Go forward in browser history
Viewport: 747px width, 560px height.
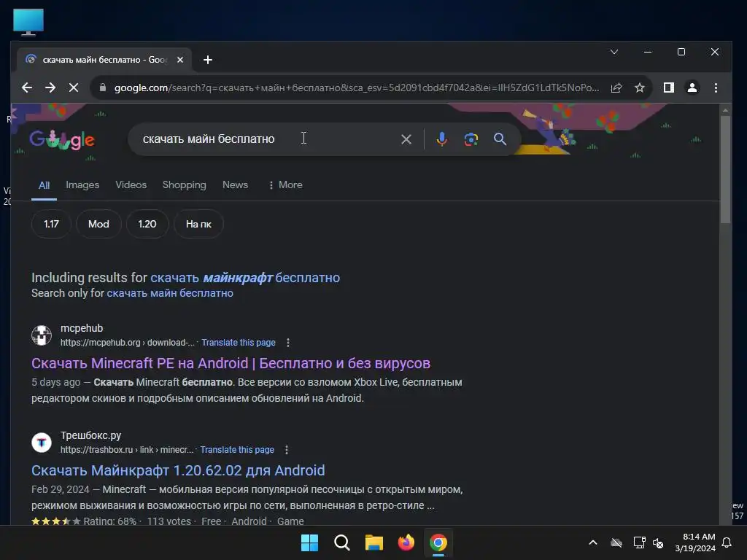[x=50, y=87]
